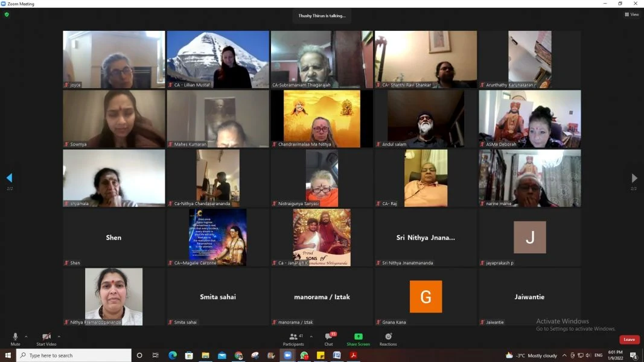Click the 'Andul salam' name label
Image resolution: width=644 pixels, height=362 pixels.
click(x=394, y=144)
